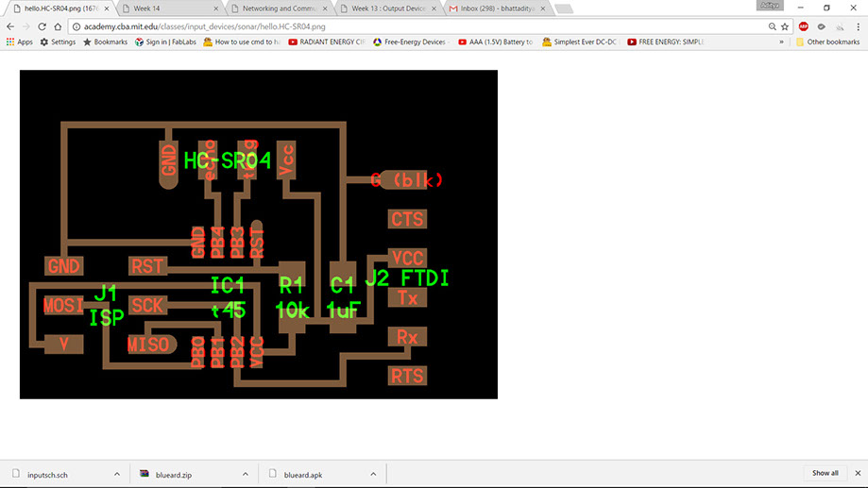Viewport: 868px width, 488px height.
Task: Open the Free-Energy Devices bookmark
Action: pos(411,42)
